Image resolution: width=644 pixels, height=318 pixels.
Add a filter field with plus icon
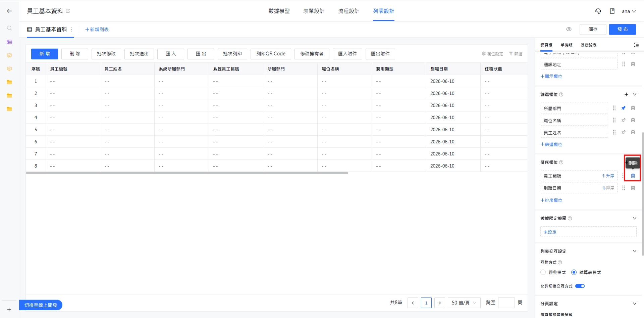(x=626, y=94)
